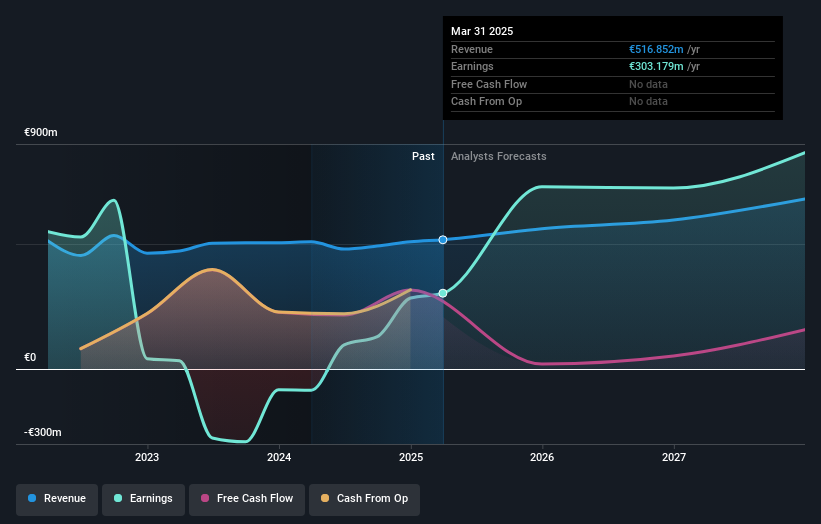Click the Analysts Forecasts label
821x524 pixels.
pos(498,157)
